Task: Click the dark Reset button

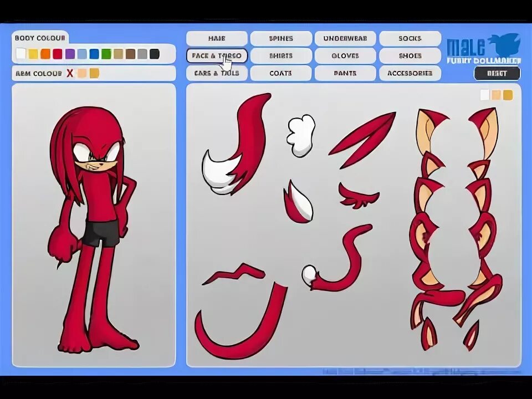Action: pyautogui.click(x=497, y=73)
